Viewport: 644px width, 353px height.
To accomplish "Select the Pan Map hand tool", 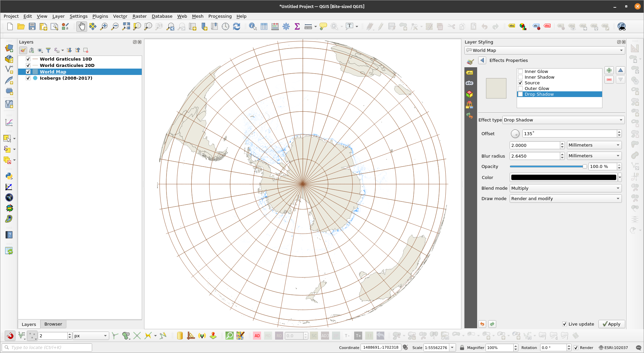I will point(81,26).
